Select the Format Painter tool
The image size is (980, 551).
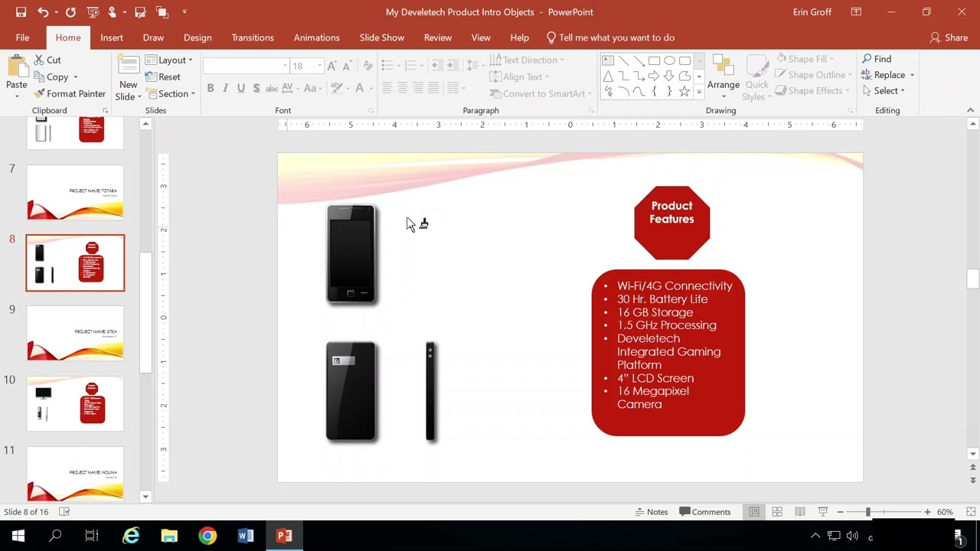[70, 93]
